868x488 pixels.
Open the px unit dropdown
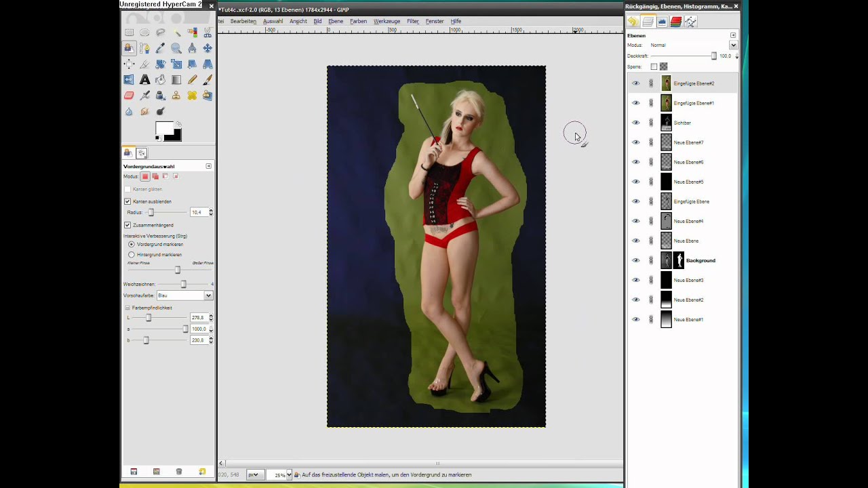click(255, 475)
